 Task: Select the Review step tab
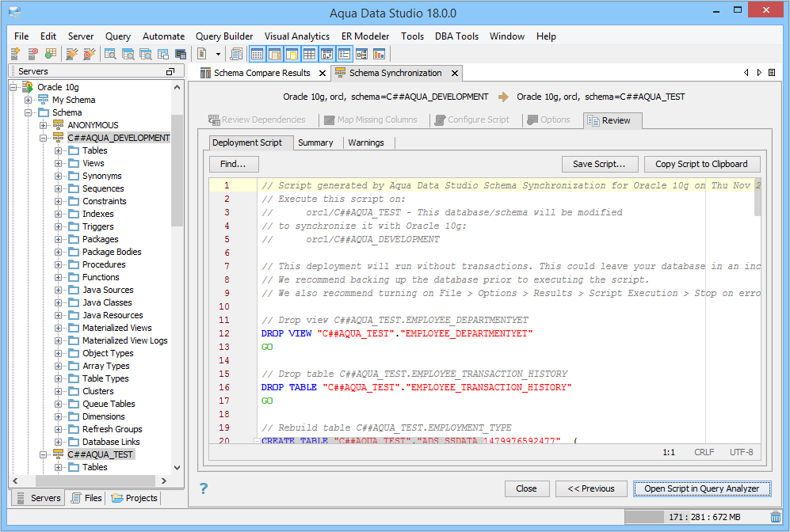click(613, 120)
